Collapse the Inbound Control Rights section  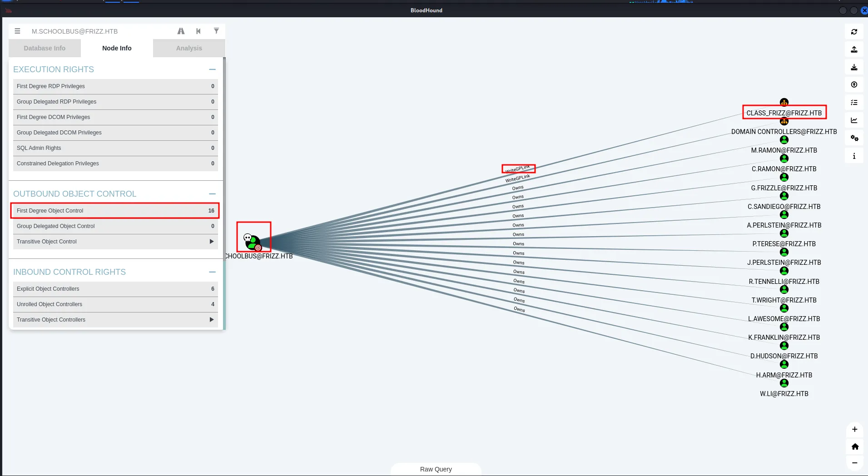click(212, 272)
